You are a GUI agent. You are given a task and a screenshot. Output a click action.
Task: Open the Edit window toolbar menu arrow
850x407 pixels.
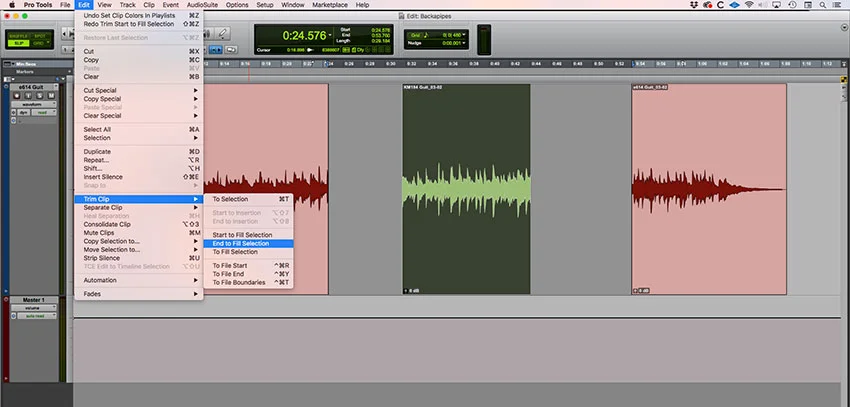point(844,27)
